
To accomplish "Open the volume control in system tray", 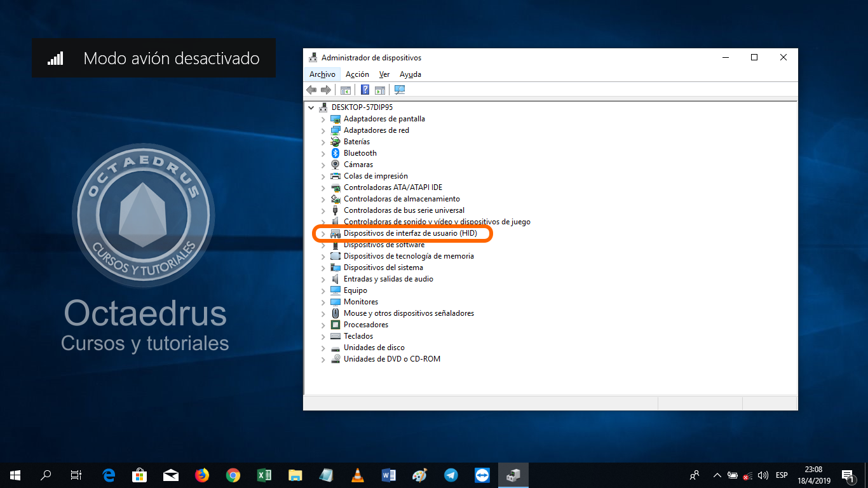I will [x=763, y=475].
